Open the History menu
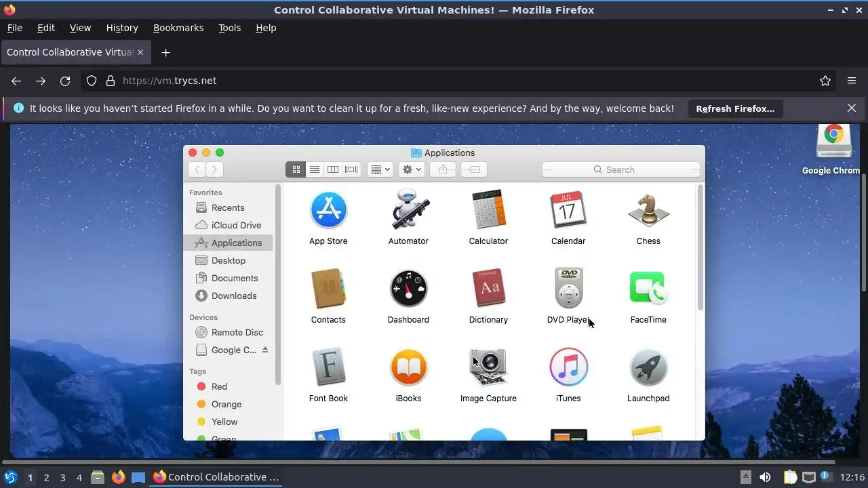The height and width of the screenshot is (488, 868). [122, 28]
